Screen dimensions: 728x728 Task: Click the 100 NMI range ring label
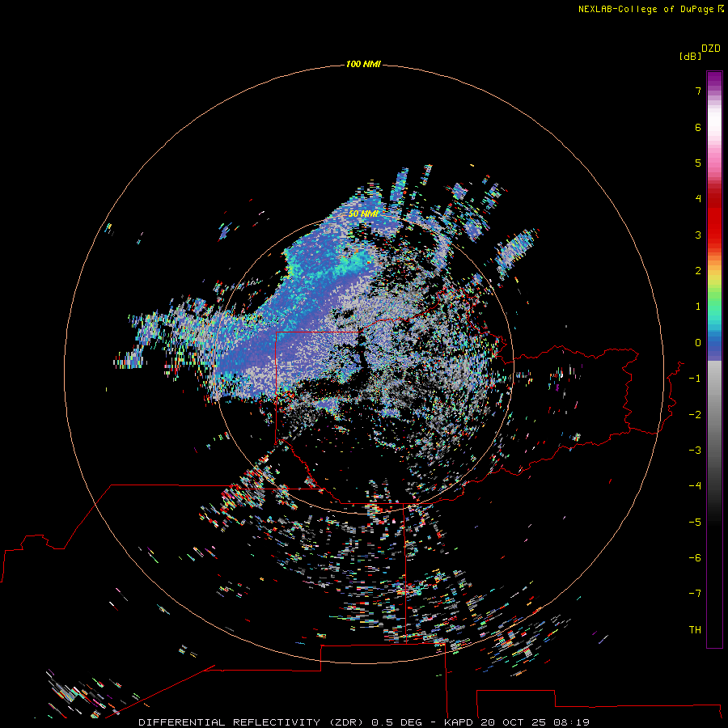point(363,64)
